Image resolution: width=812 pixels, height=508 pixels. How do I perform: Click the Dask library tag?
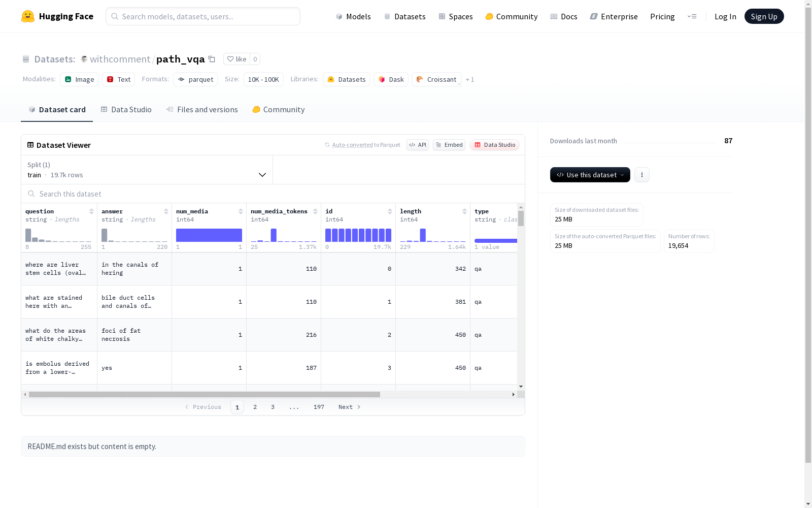pyautogui.click(x=391, y=79)
